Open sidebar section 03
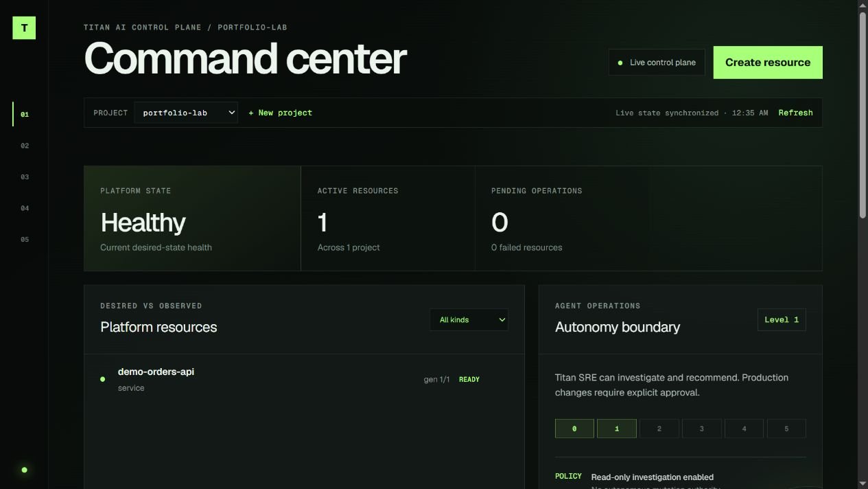This screenshot has width=868, height=489. [25, 177]
